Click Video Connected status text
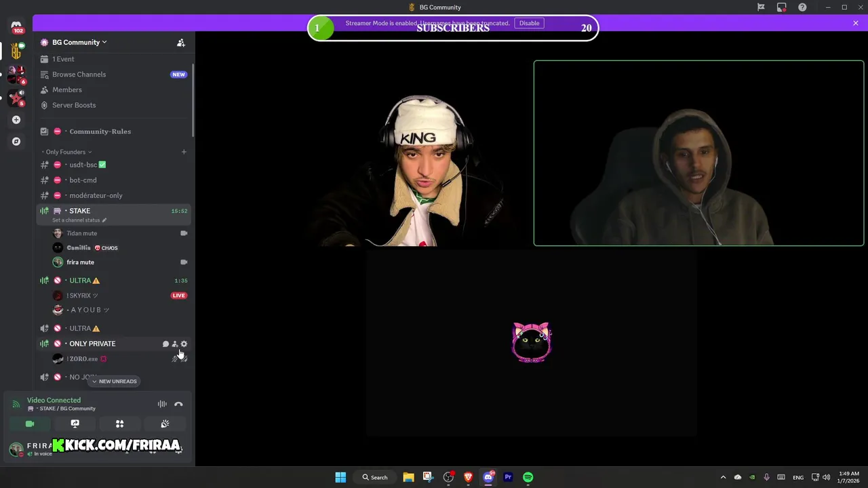This screenshot has width=868, height=488. tap(54, 400)
